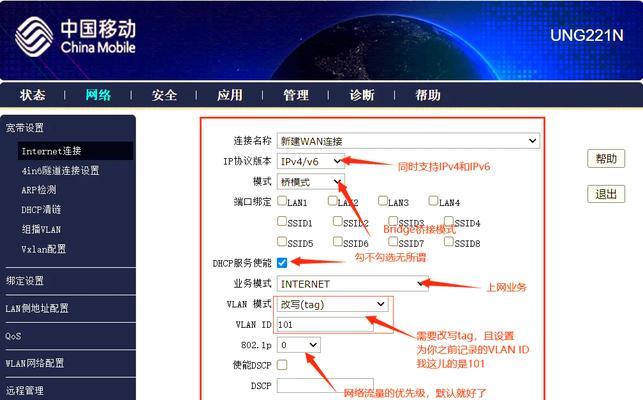
Task: Click the 帮助 button on the right
Action: (606, 158)
